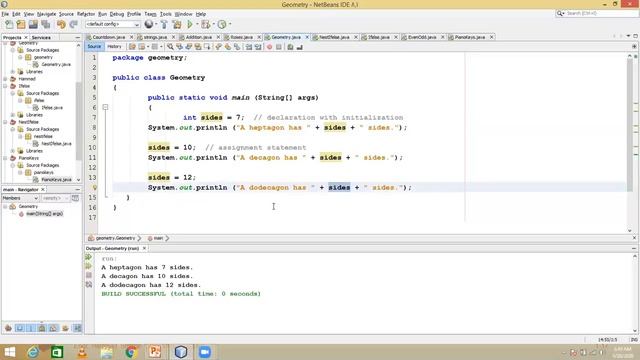Toggle third filter button at Navigator bottom

click(31, 328)
